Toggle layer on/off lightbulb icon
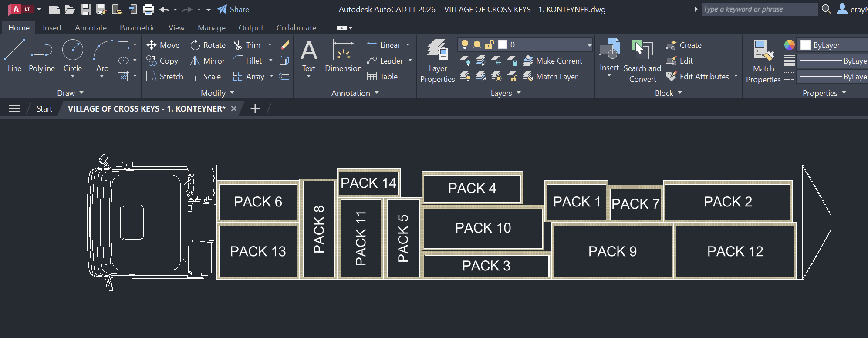 click(x=465, y=44)
